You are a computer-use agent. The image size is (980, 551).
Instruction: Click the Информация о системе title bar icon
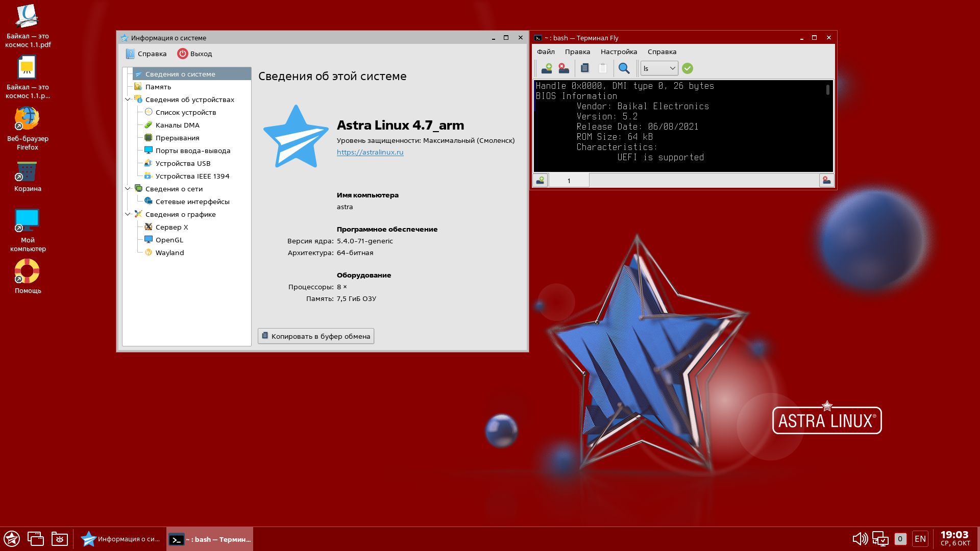(x=124, y=38)
